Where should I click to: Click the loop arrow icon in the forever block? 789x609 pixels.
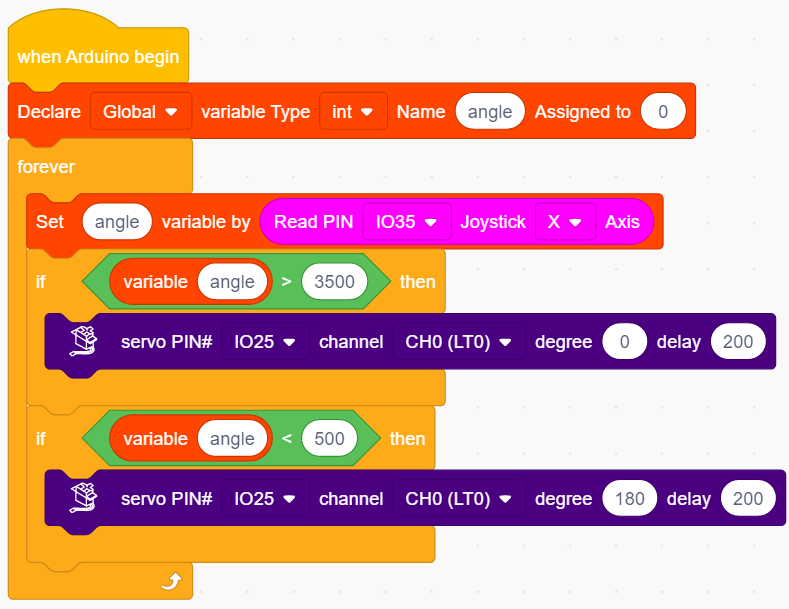[171, 581]
